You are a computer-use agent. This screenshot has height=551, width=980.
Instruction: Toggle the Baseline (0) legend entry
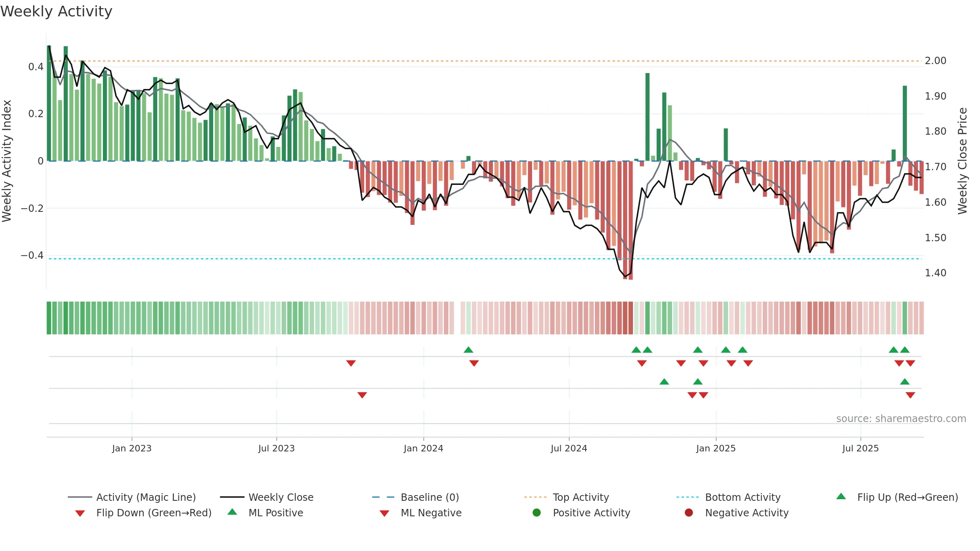(x=416, y=497)
